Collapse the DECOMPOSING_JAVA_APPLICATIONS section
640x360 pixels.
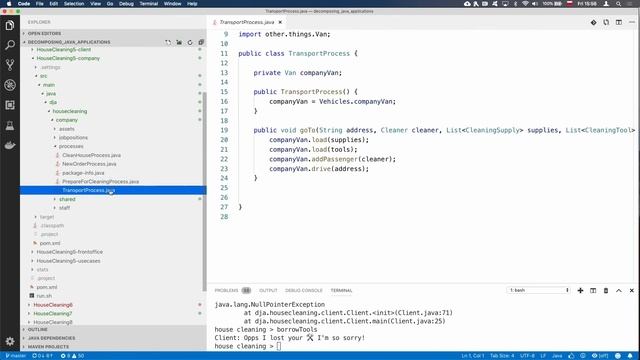click(x=69, y=42)
